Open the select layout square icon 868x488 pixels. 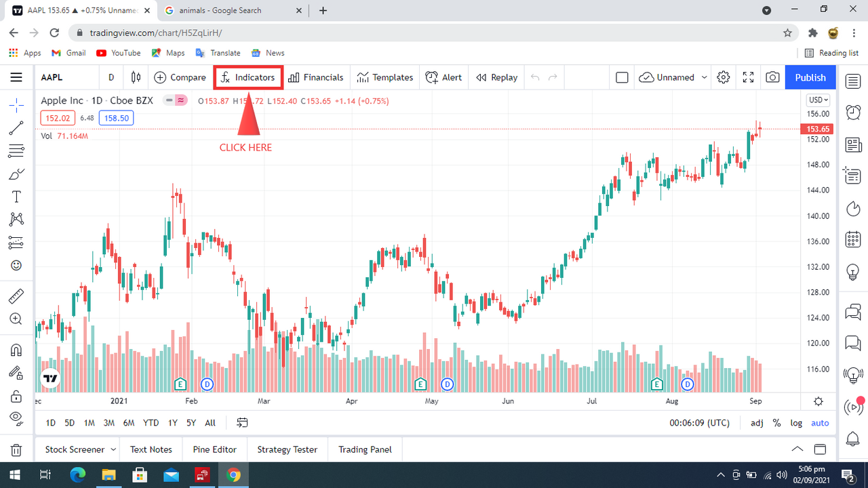(622, 77)
